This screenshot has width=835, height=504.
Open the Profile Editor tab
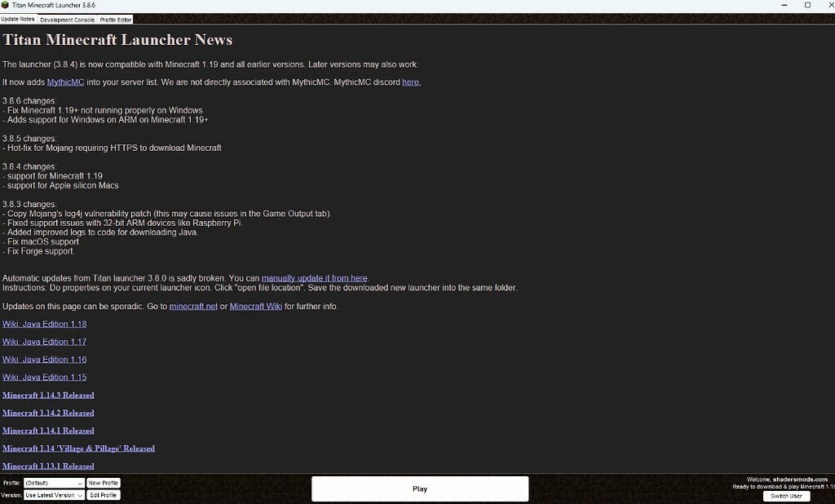pos(116,20)
